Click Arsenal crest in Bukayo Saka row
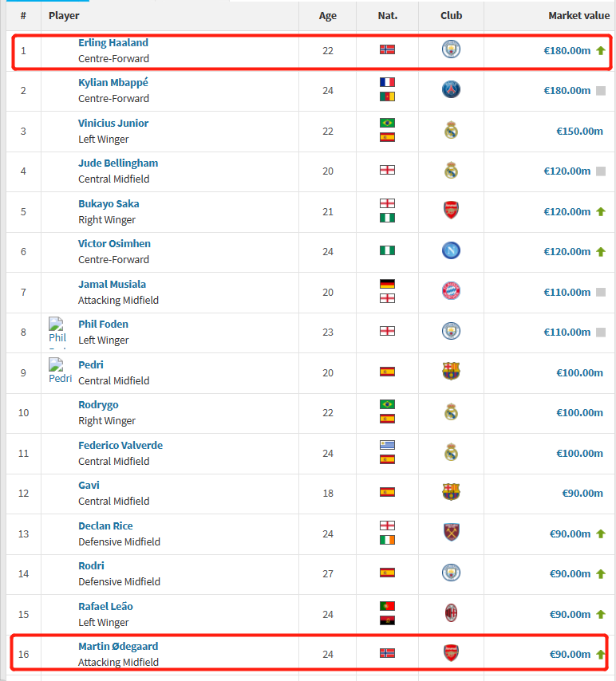 [451, 211]
